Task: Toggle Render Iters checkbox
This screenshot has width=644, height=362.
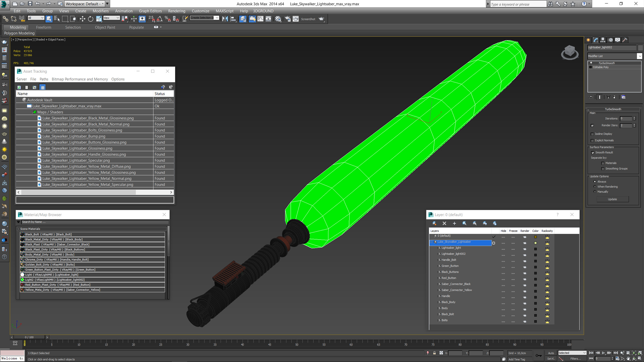Action: pos(592,126)
